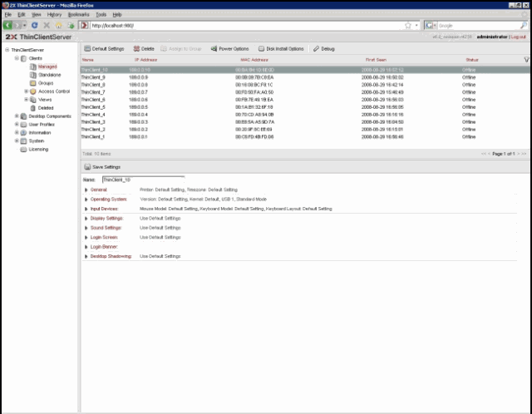The image size is (532, 414).
Task: Expand User Profiles node
Action: pyautogui.click(x=17, y=124)
